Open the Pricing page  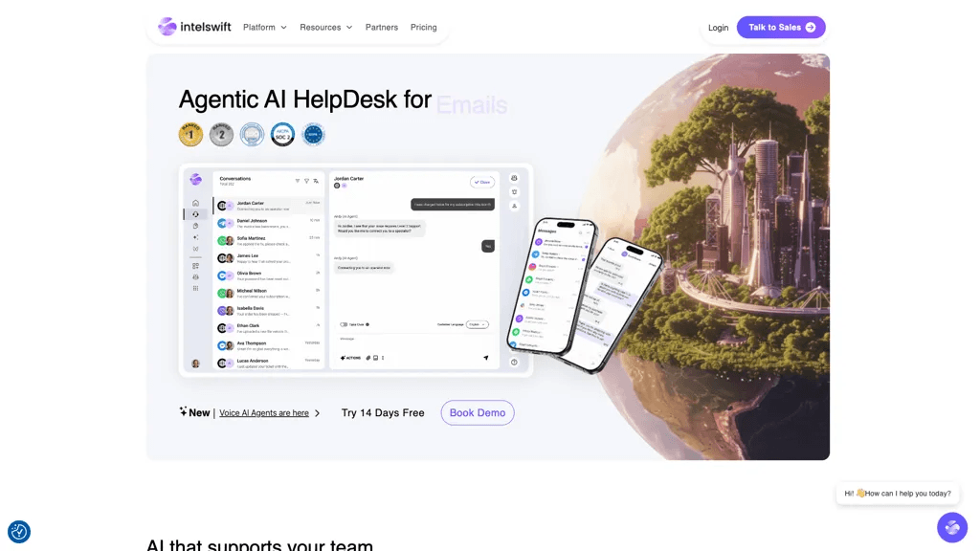click(x=423, y=28)
